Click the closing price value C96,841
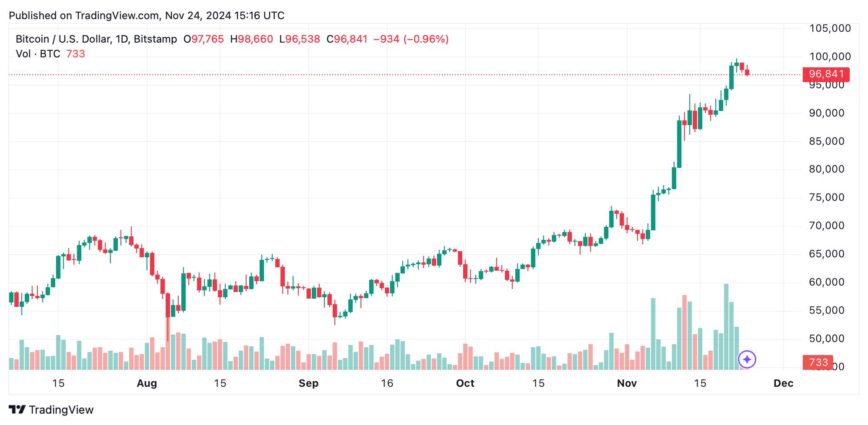 click(347, 39)
